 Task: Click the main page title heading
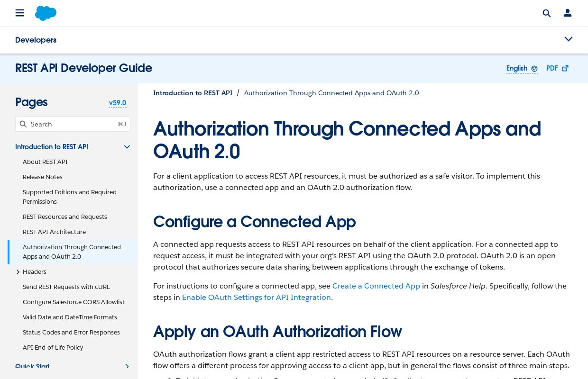coord(347,140)
